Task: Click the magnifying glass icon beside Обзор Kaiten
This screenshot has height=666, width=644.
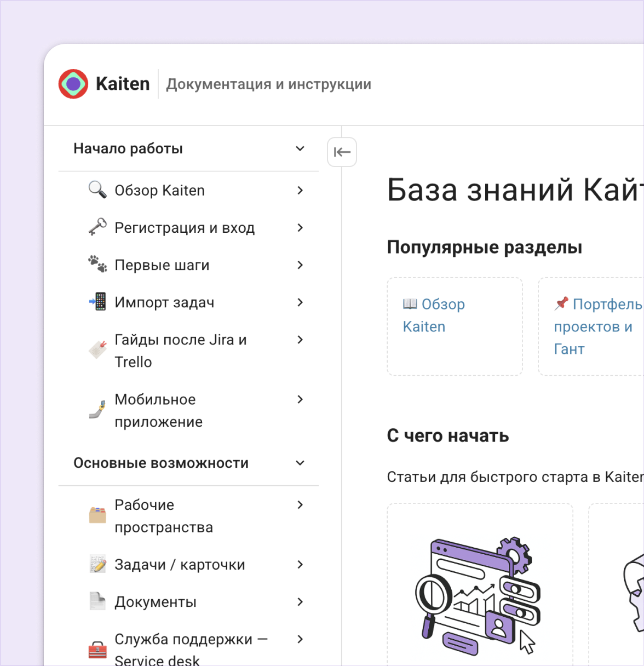Action: click(x=97, y=190)
